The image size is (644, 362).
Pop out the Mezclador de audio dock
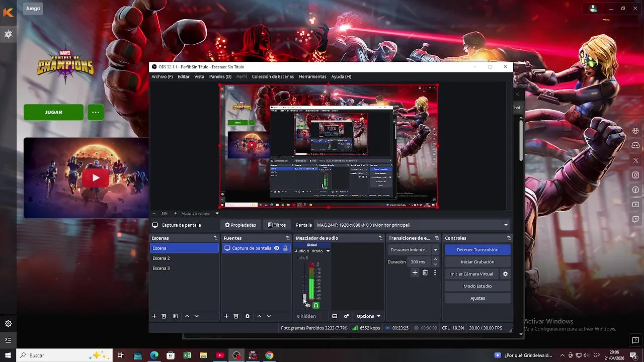[380, 238]
